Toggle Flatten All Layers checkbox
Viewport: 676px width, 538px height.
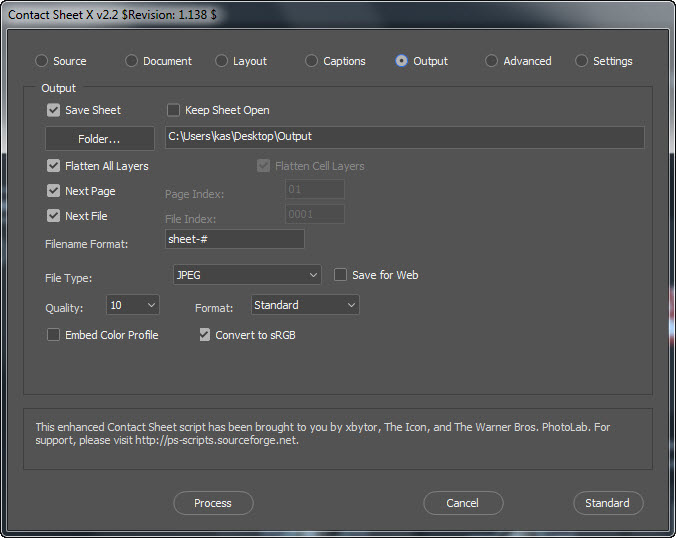[x=53, y=166]
